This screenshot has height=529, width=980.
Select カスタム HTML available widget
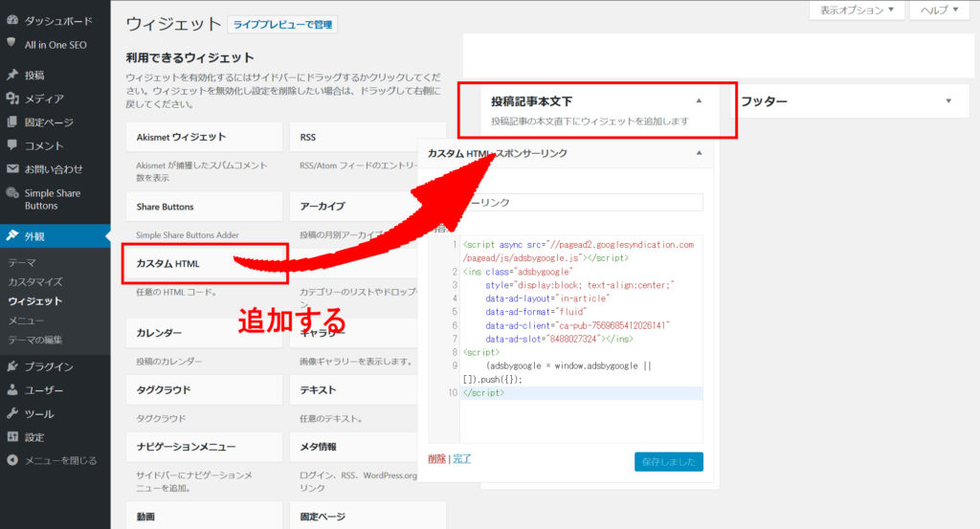click(205, 264)
